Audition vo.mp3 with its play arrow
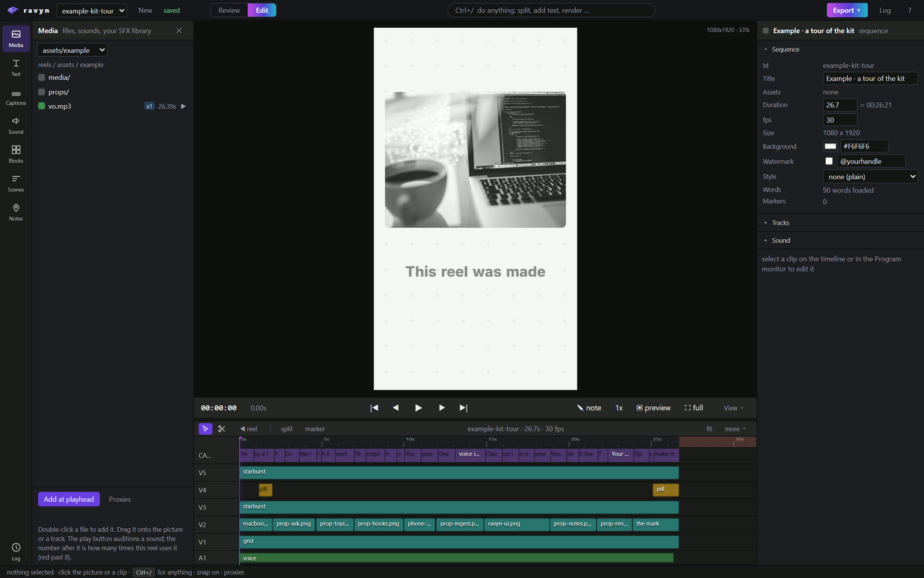Viewport: 924px width, 578px height. [184, 106]
